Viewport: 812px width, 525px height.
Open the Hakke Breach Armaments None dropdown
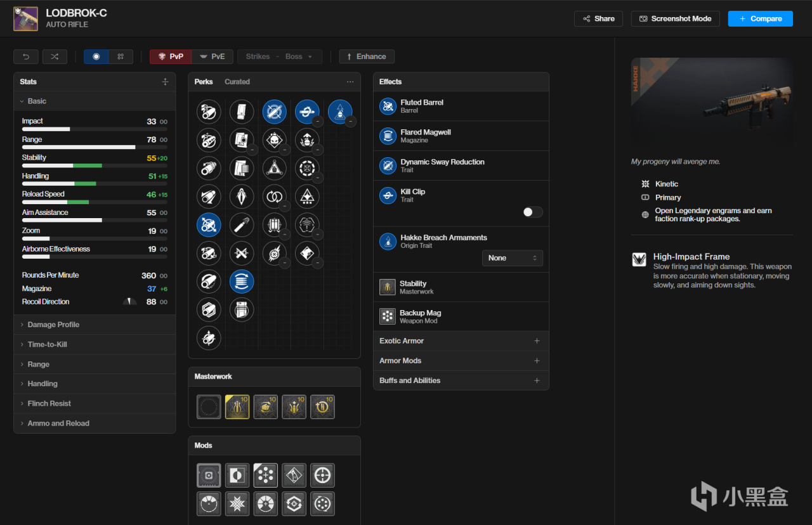coord(512,258)
